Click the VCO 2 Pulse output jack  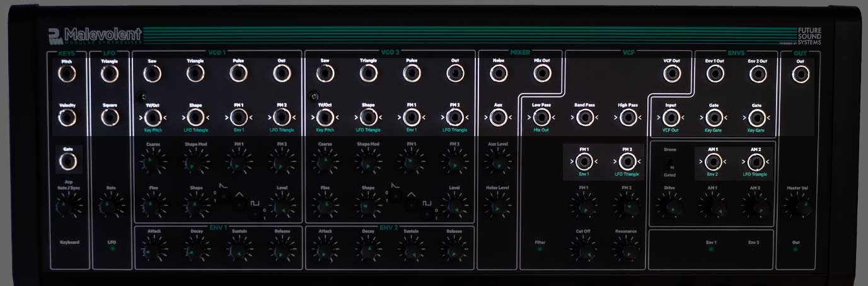[412, 74]
